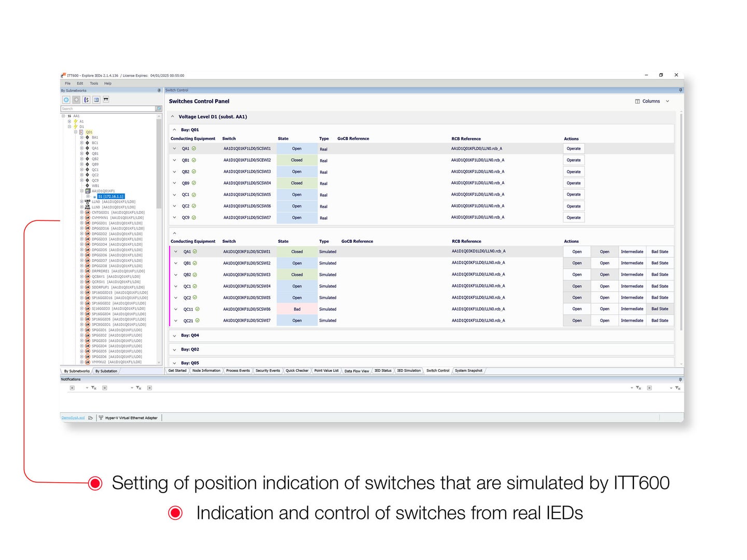Image resolution: width=747 pixels, height=560 pixels.
Task: Click the green check toggle next to QB9
Action: 193,183
